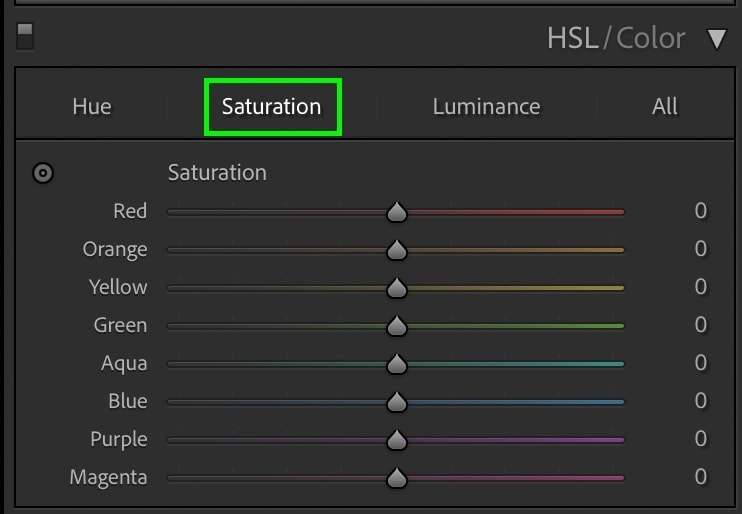Switch panel to Color mode
The image size is (742, 514).
point(650,38)
